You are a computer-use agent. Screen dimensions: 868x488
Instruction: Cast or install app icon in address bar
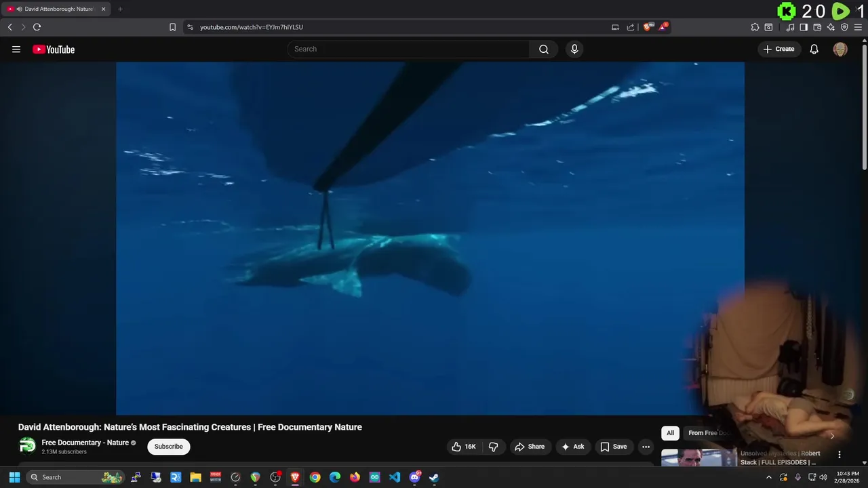click(x=615, y=27)
